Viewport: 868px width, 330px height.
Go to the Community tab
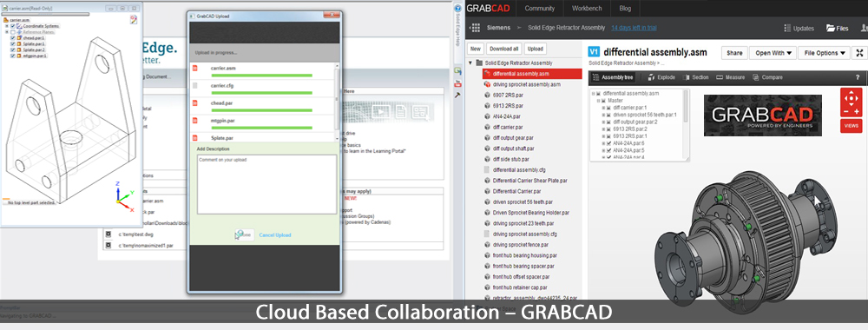click(540, 9)
